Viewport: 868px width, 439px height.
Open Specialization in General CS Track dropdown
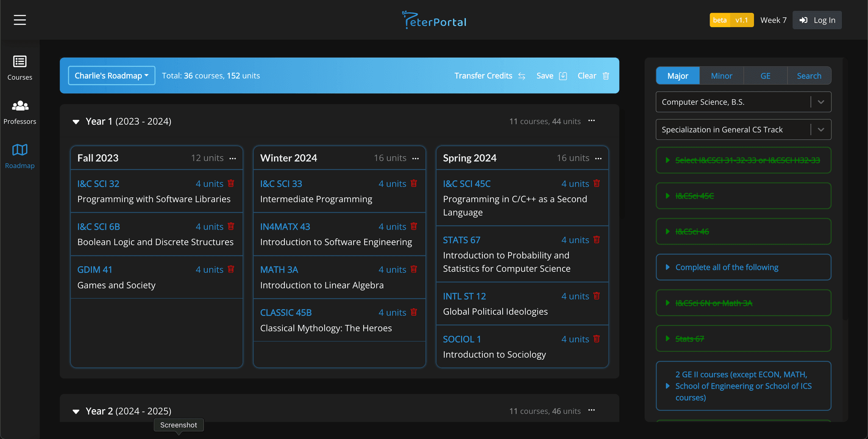743,130
